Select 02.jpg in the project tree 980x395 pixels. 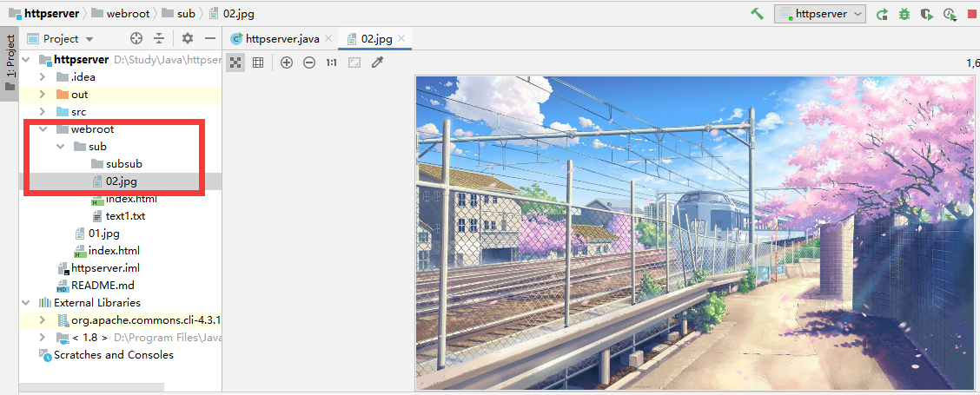click(122, 181)
